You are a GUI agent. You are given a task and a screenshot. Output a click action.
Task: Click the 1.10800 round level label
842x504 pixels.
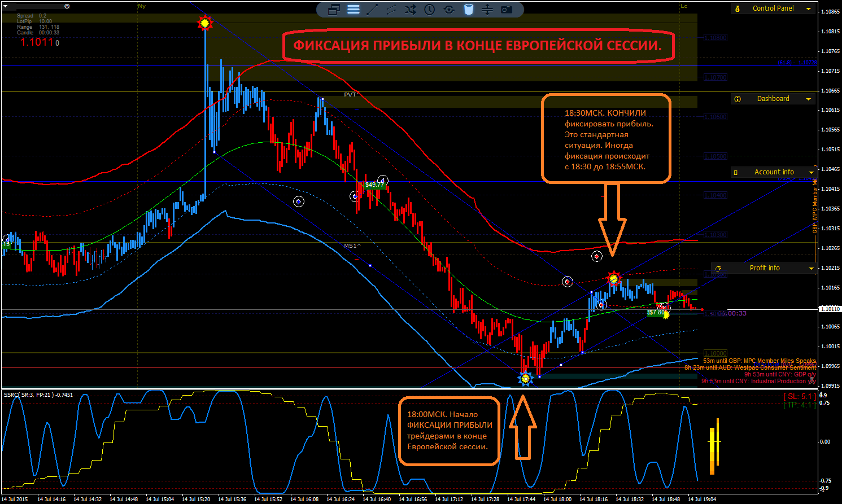[716, 38]
